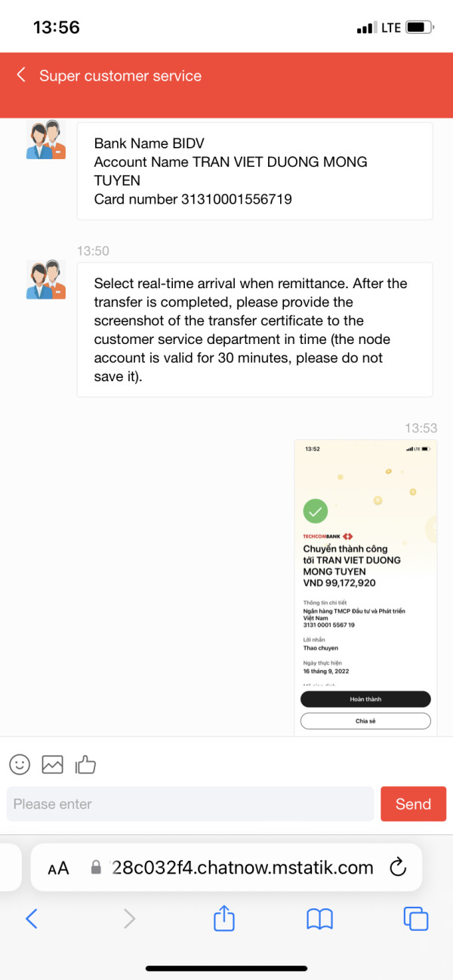Focus the 'Please enter' message field
453x980 pixels.
tap(190, 803)
